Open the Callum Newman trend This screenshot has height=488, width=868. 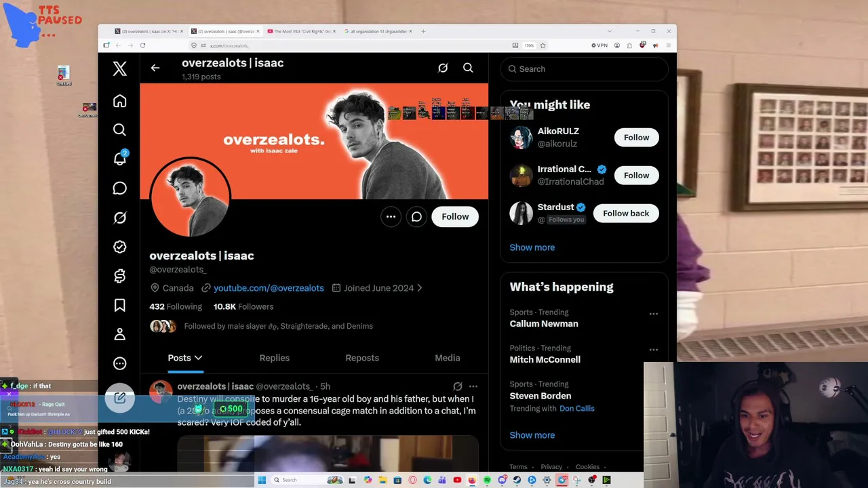[x=544, y=324]
